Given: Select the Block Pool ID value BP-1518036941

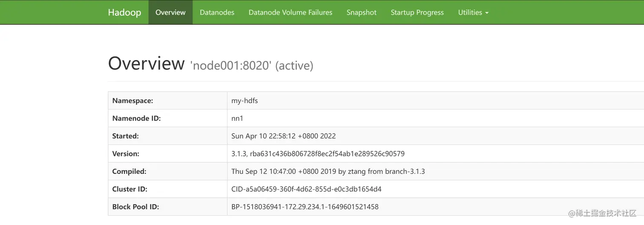Looking at the screenshot, I should tap(305, 207).
